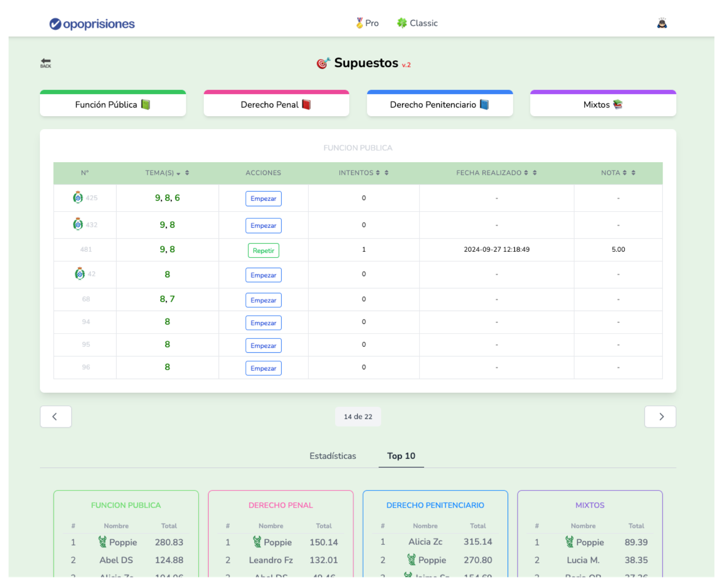Click the badge icon on row 432
The width and height of the screenshot is (723, 588).
[x=78, y=224]
